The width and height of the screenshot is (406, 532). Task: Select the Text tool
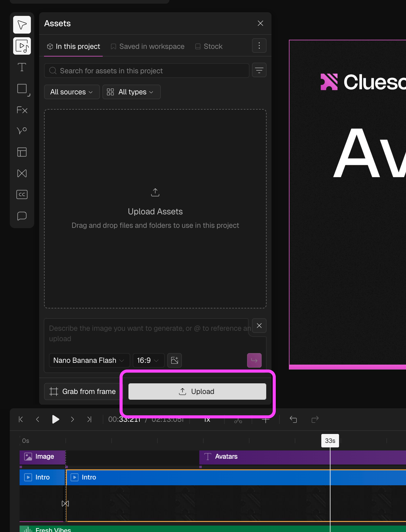[x=22, y=67]
